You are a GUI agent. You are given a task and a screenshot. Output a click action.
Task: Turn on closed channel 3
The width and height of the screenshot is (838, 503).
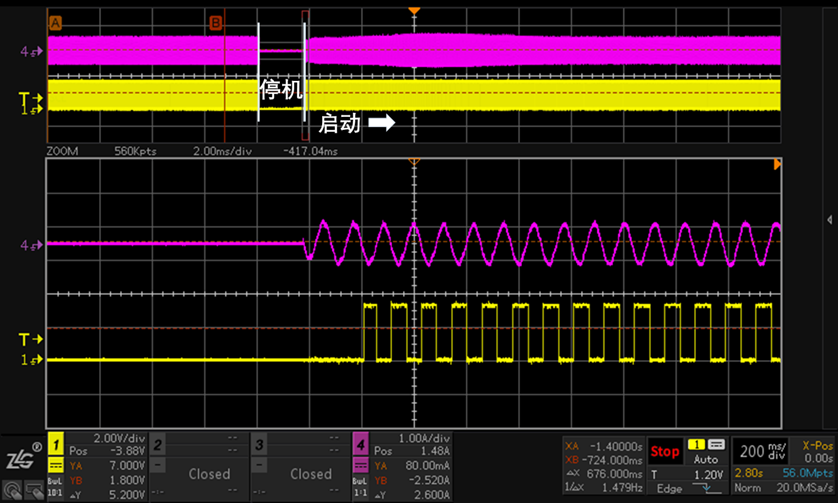(310, 473)
